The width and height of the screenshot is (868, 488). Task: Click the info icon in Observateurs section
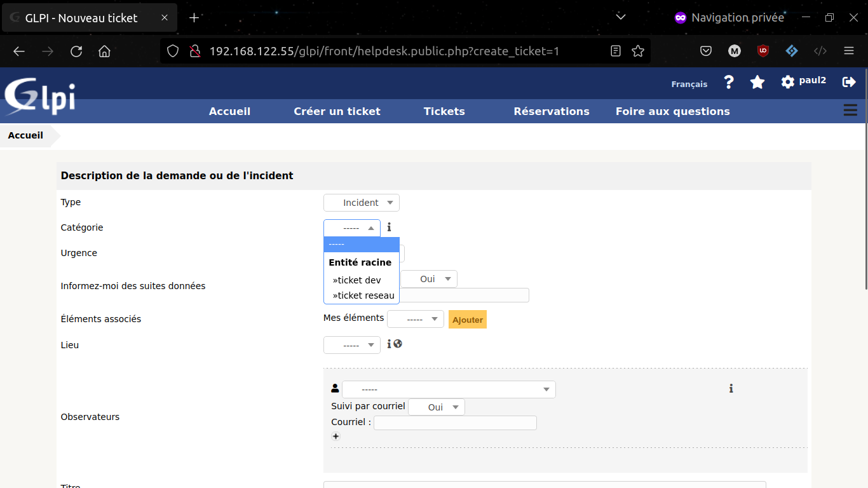point(731,388)
